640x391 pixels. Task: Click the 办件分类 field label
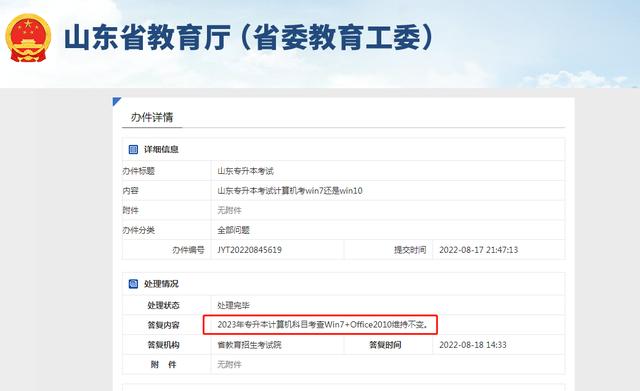point(138,230)
